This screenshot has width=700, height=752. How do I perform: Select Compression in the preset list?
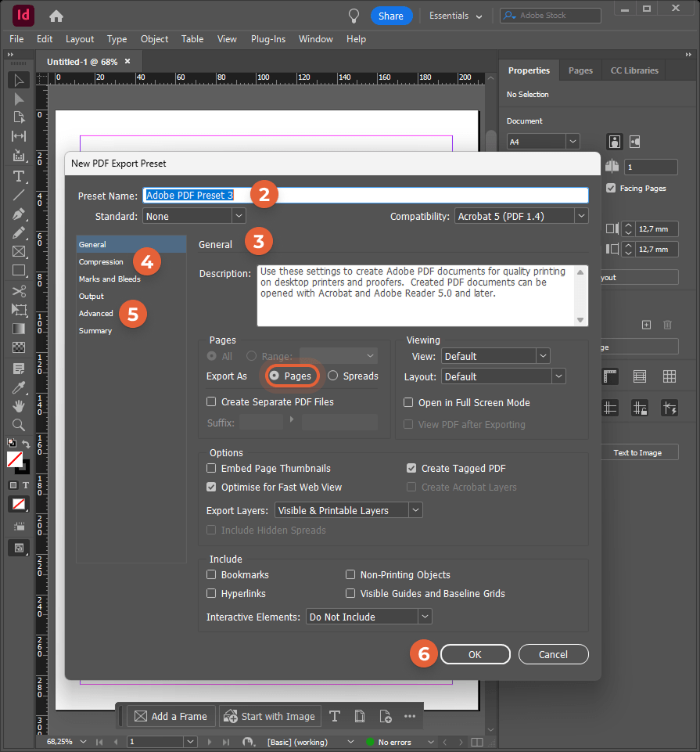(x=101, y=262)
